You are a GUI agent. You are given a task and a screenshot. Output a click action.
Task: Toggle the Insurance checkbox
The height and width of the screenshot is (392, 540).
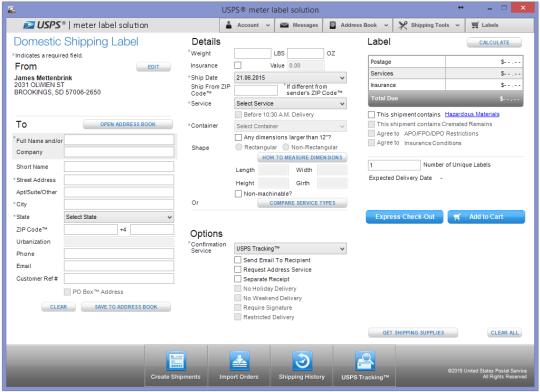click(x=238, y=65)
